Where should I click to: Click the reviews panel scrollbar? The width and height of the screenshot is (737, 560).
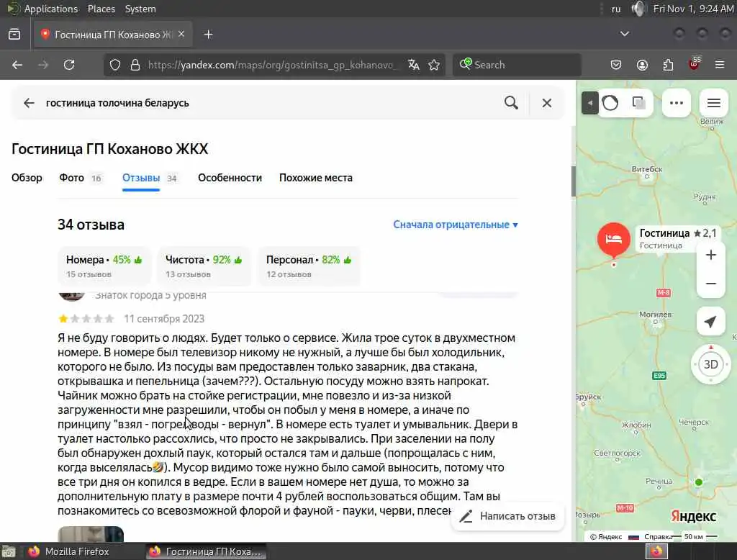(x=573, y=181)
